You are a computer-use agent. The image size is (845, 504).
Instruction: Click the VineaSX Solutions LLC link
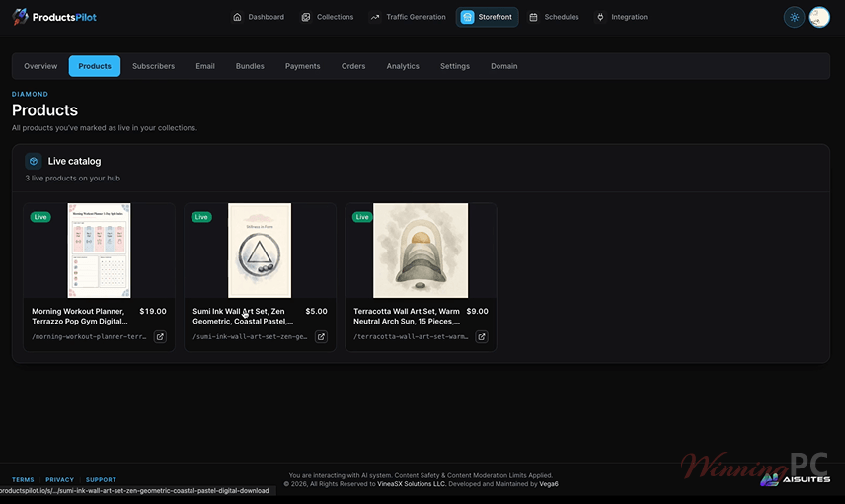tap(412, 484)
